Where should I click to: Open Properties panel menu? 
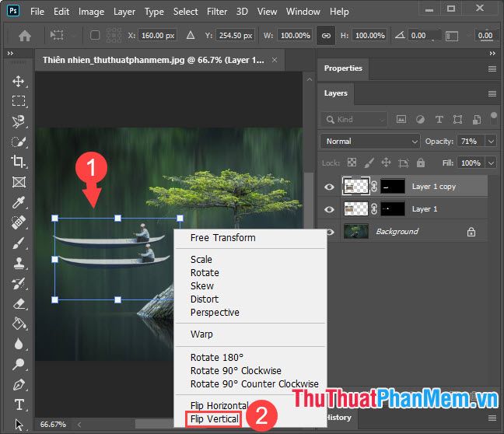(492, 68)
